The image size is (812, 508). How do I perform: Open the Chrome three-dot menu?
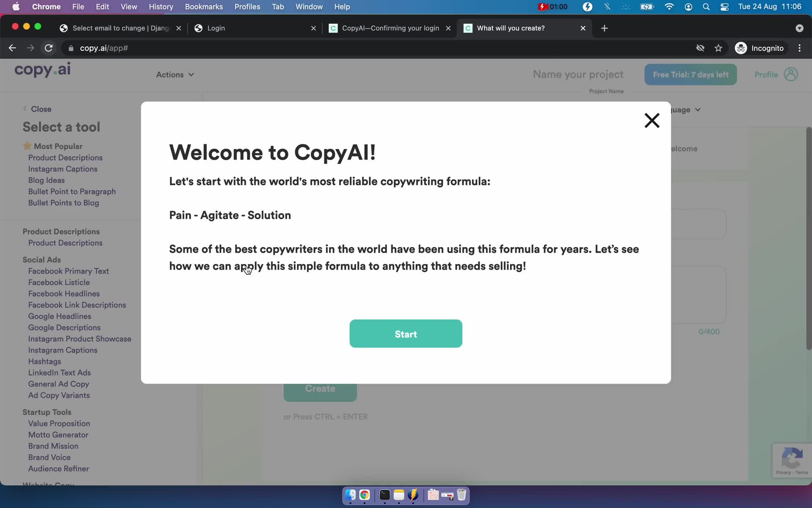pyautogui.click(x=799, y=48)
